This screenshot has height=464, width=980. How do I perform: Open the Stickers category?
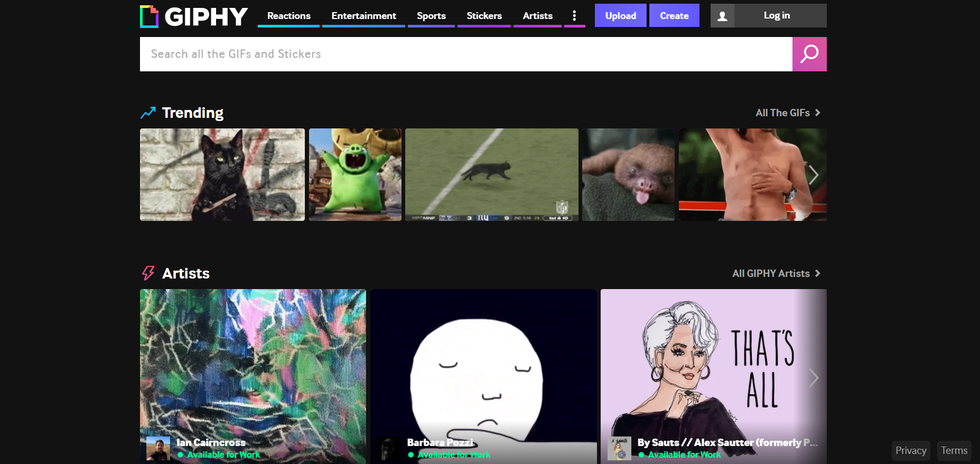click(x=484, y=16)
